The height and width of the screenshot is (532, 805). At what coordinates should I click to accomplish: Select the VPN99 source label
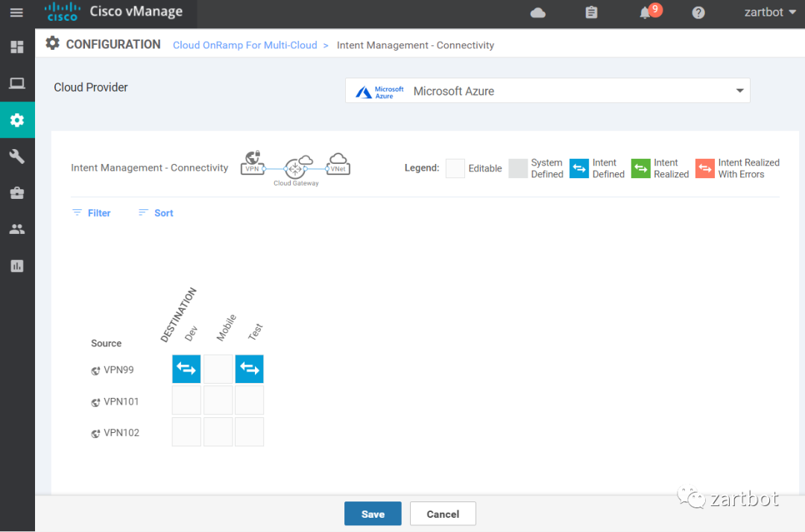coord(119,370)
